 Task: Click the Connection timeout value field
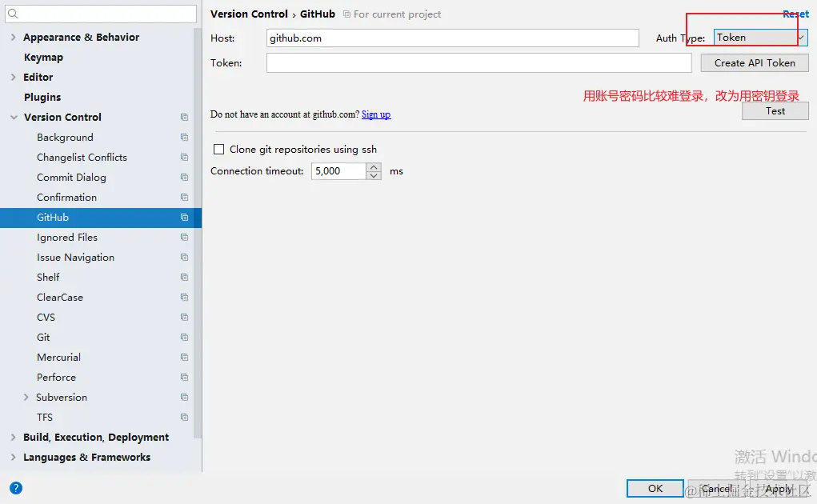click(x=338, y=171)
